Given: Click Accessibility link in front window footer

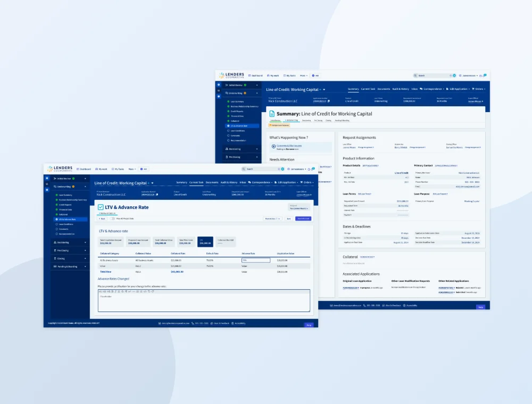Looking at the screenshot, I should (238, 323).
